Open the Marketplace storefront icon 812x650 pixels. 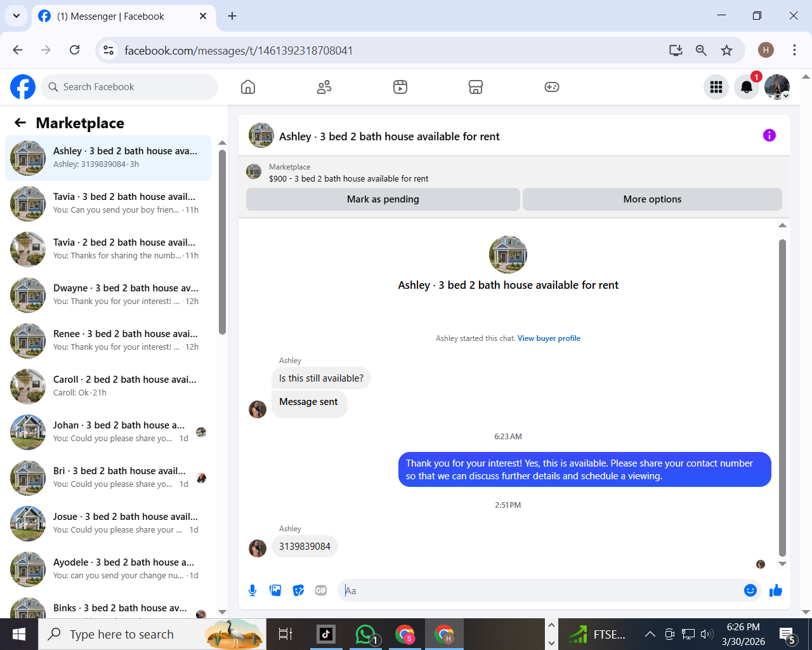point(476,87)
